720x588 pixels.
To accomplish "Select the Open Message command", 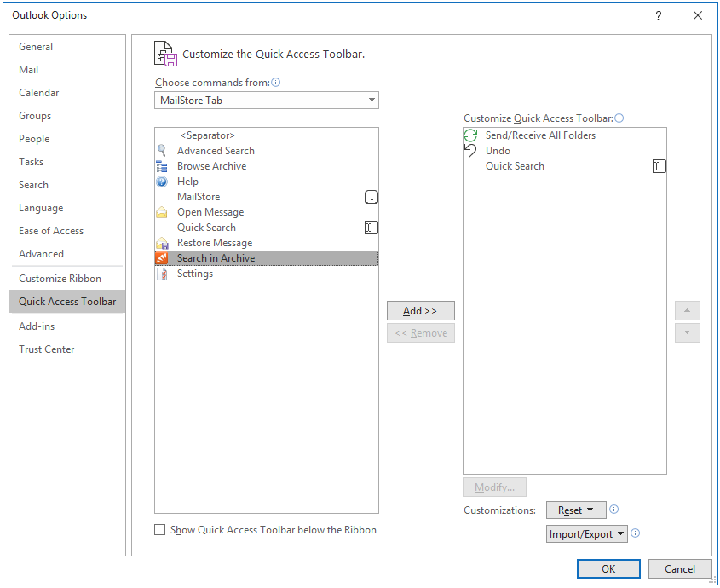I will pos(267,212).
